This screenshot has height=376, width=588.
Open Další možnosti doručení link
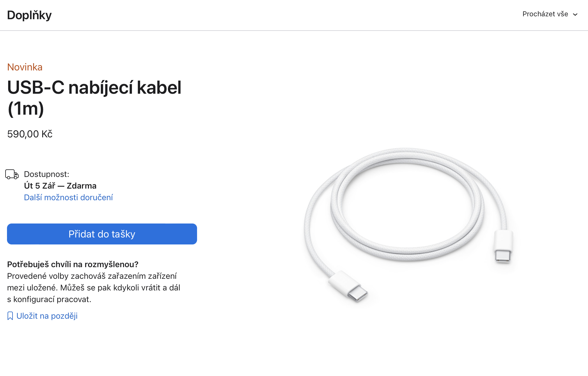pyautogui.click(x=68, y=197)
